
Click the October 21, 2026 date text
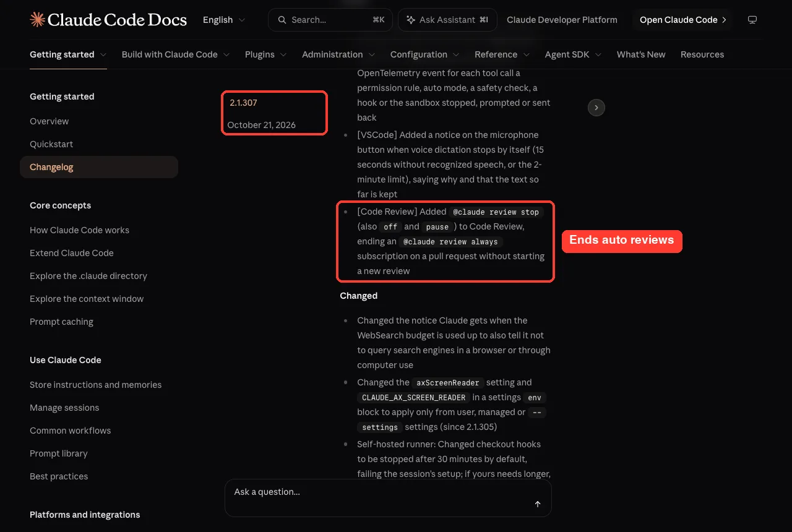click(x=261, y=125)
